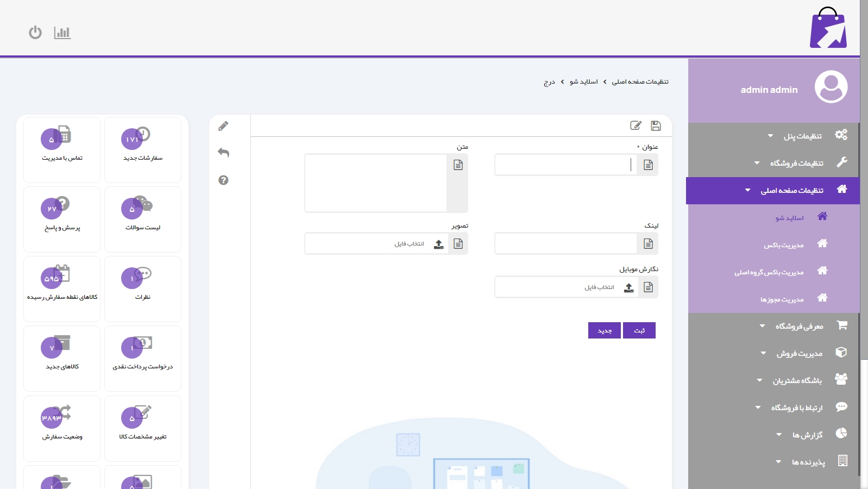The height and width of the screenshot is (489, 868).
Task: Click the عنوان title input field
Action: 565,165
